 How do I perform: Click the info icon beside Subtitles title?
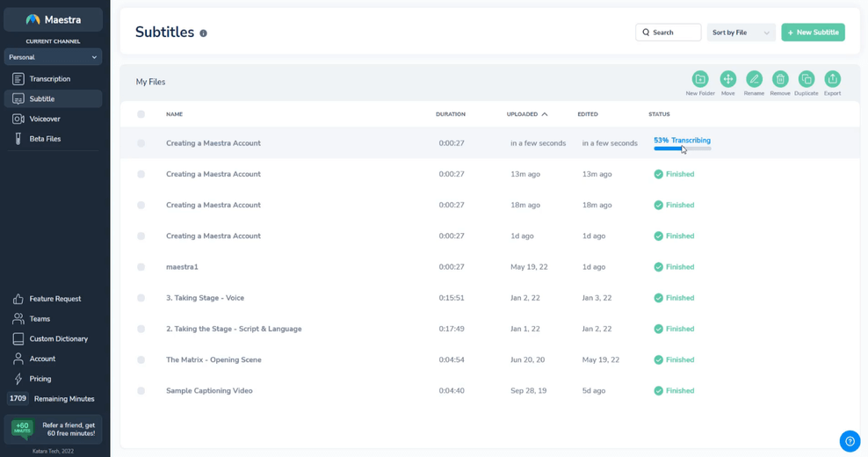pos(203,33)
